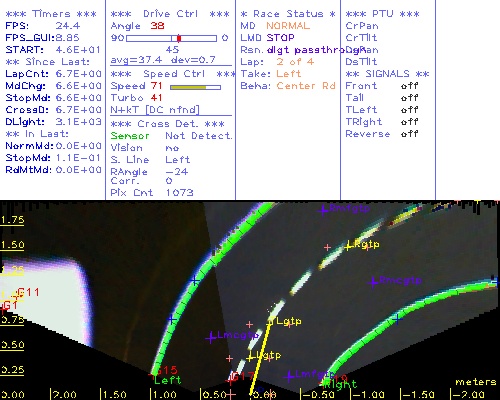Screen dimensions: 500x400
Task: Select the Llmcgtp purple cross marker
Action: (211, 338)
